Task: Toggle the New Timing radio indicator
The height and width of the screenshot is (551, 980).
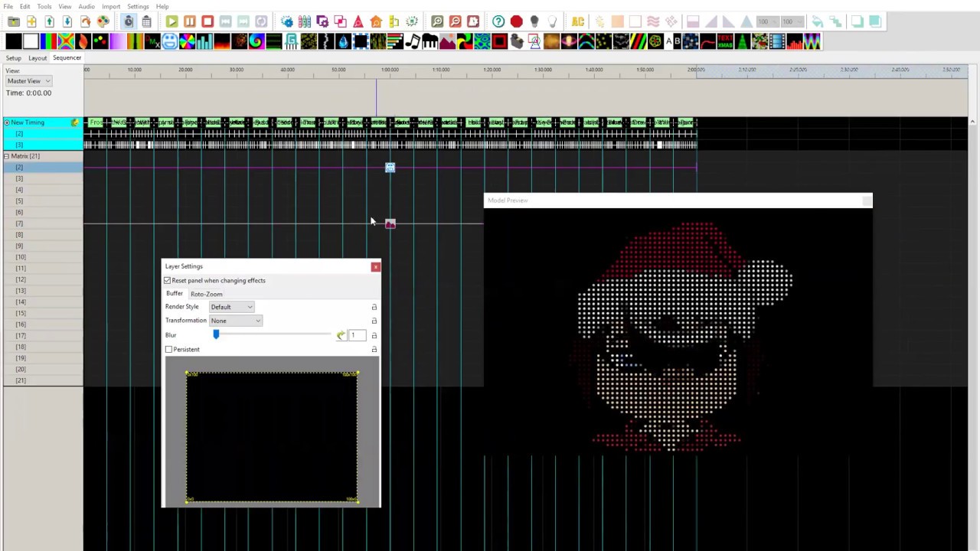Action: point(7,122)
